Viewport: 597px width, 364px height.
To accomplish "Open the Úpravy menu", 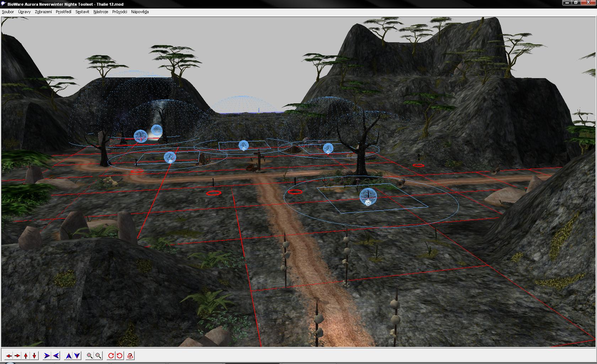I will (25, 12).
